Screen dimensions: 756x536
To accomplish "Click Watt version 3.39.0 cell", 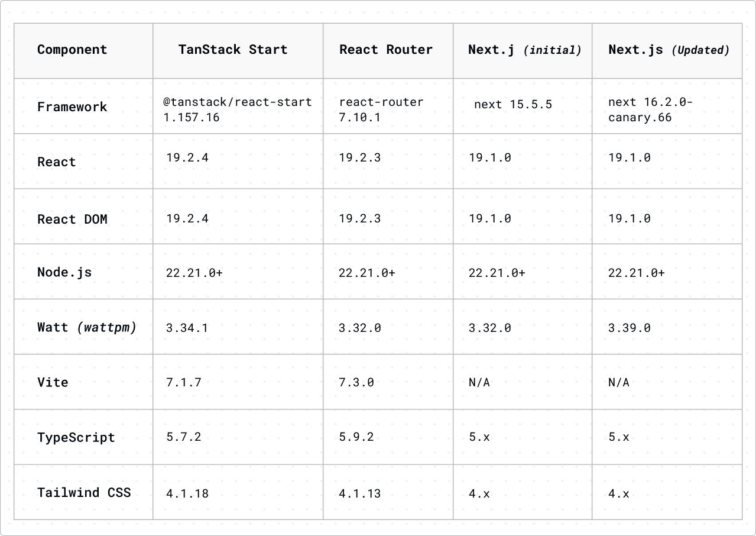I will click(x=629, y=328).
